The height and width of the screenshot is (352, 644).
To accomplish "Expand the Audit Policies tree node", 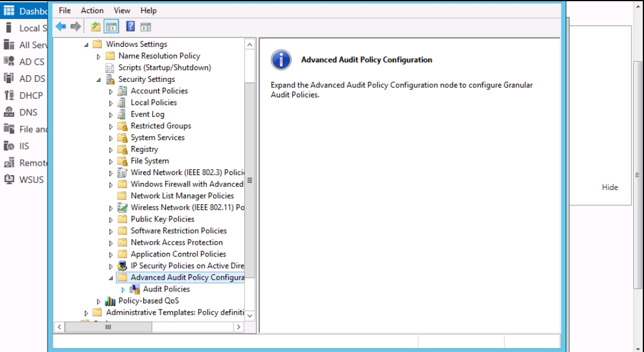I will (123, 290).
